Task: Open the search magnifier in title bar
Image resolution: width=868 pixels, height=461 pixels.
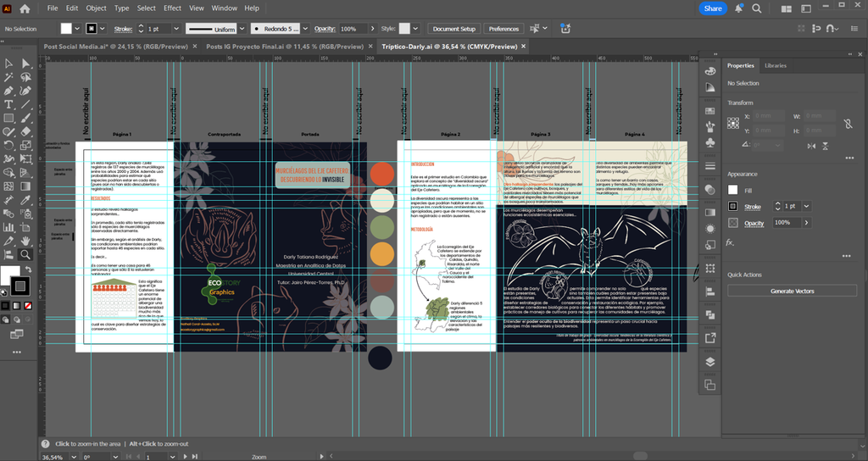Action: (x=757, y=8)
